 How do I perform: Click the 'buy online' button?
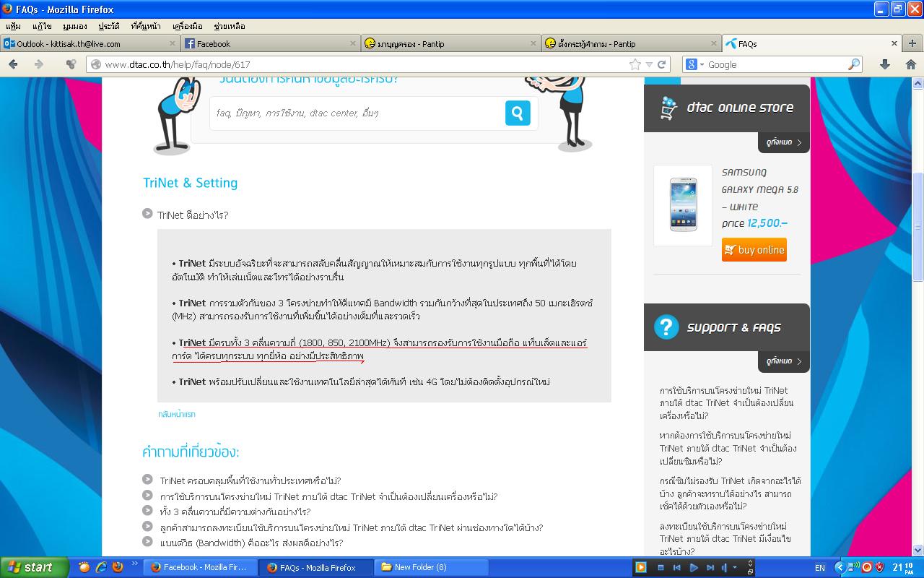[754, 250]
